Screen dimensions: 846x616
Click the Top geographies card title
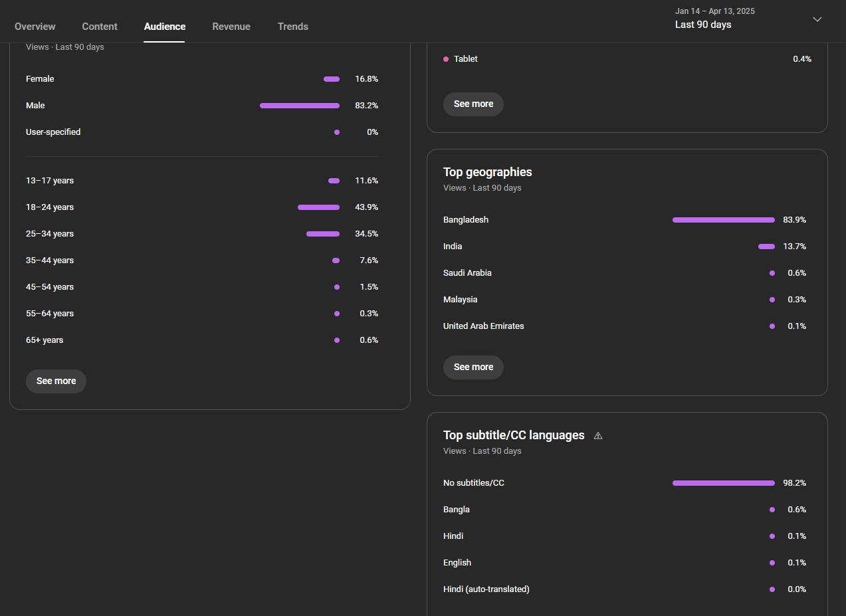[487, 172]
